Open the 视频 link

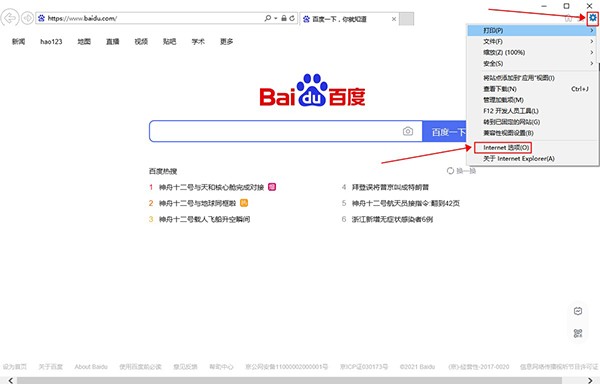click(141, 41)
